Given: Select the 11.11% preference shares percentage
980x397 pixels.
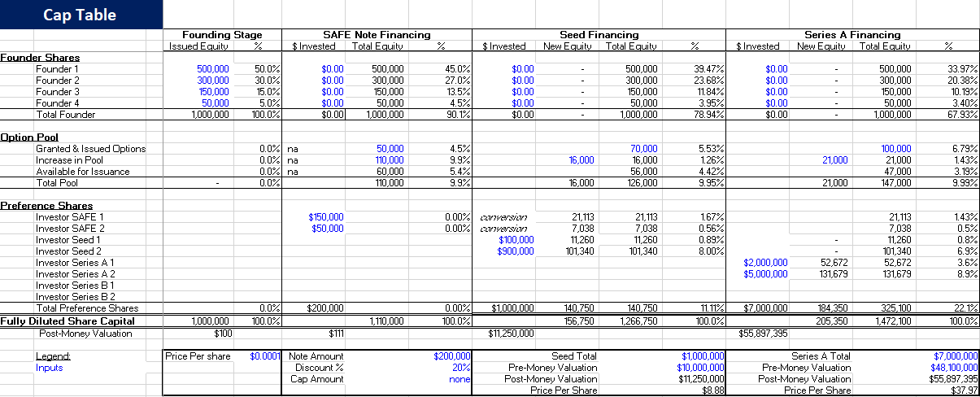Looking at the screenshot, I should 711,308.
